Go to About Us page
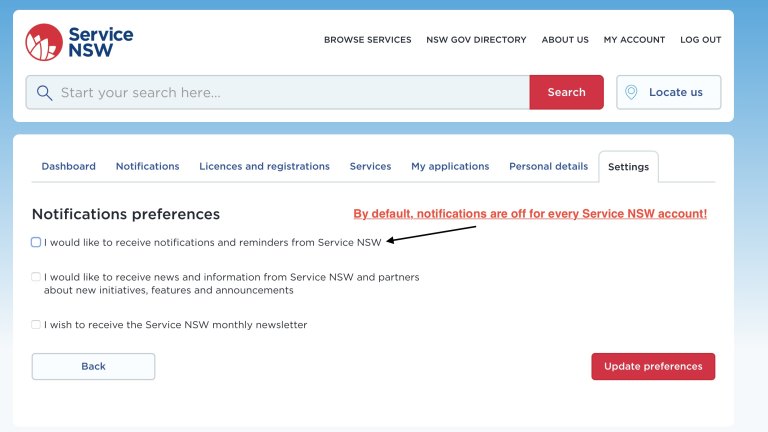 click(x=565, y=40)
